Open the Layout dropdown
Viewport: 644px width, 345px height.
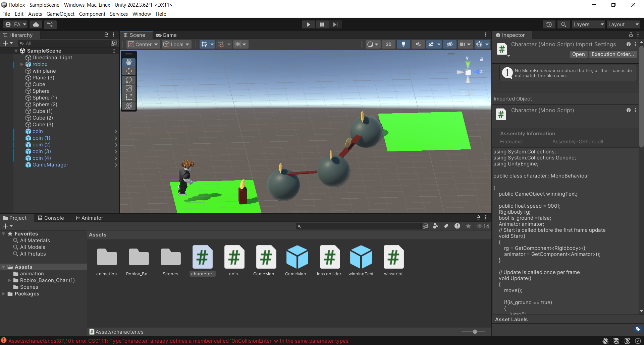(623, 24)
